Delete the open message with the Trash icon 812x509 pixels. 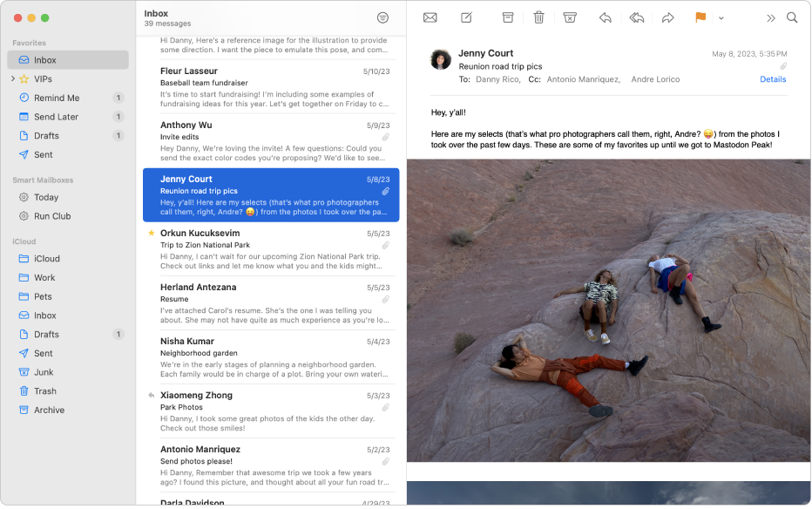click(538, 17)
